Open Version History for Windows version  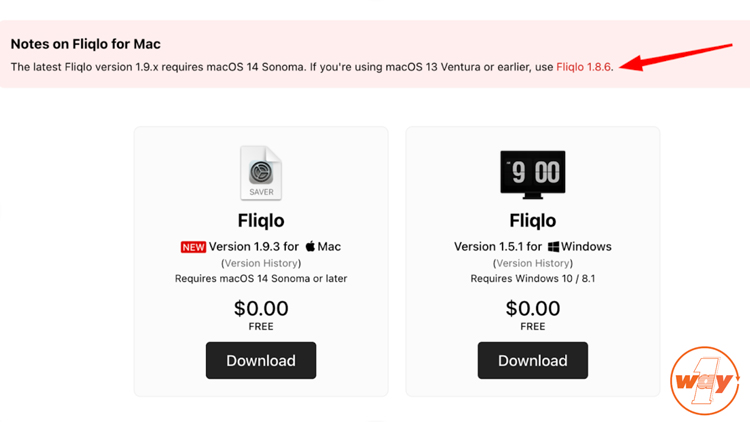[x=532, y=263]
